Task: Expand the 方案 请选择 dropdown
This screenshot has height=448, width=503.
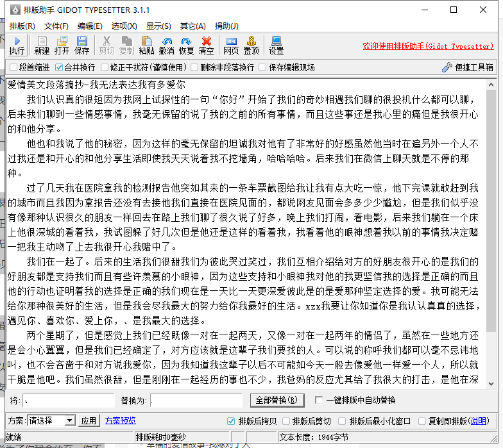Action: 69,421
